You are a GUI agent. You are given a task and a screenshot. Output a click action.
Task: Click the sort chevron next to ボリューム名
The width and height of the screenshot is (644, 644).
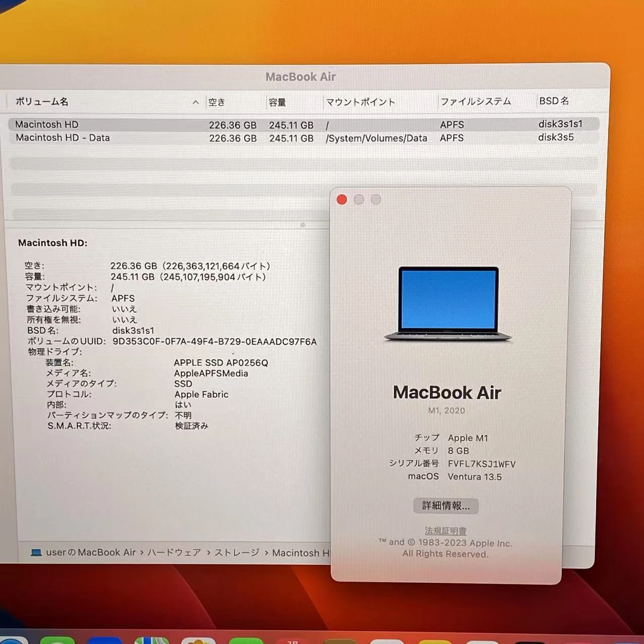[x=195, y=102]
